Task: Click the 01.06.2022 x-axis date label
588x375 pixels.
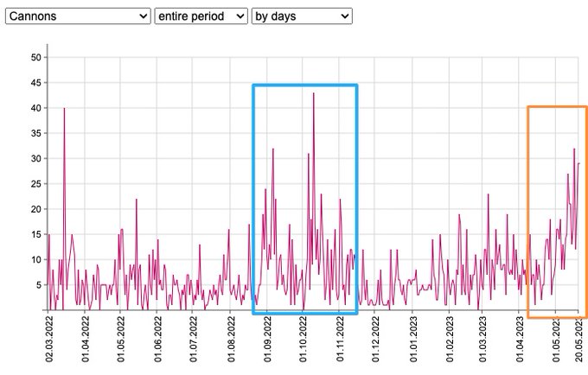Action: (x=157, y=340)
